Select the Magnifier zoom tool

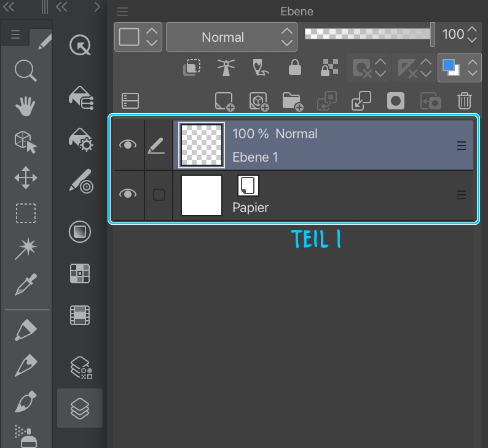[25, 71]
